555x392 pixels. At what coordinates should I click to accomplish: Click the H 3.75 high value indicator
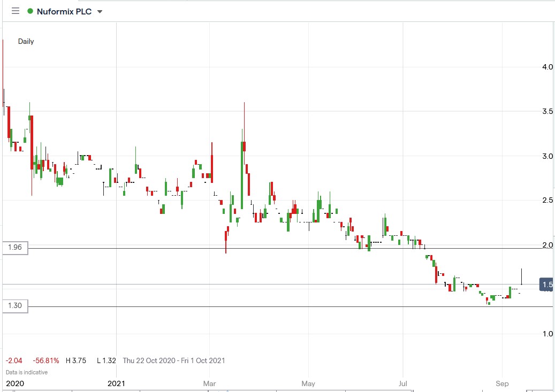(75, 360)
